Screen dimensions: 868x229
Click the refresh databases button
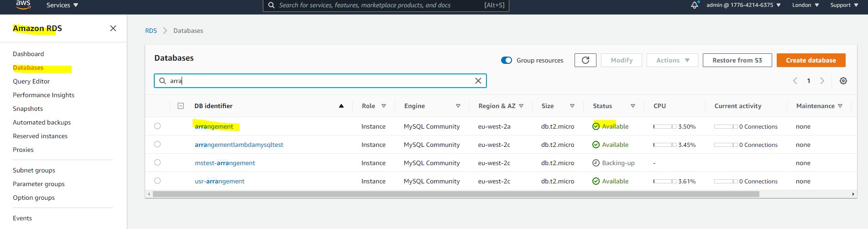click(x=586, y=60)
